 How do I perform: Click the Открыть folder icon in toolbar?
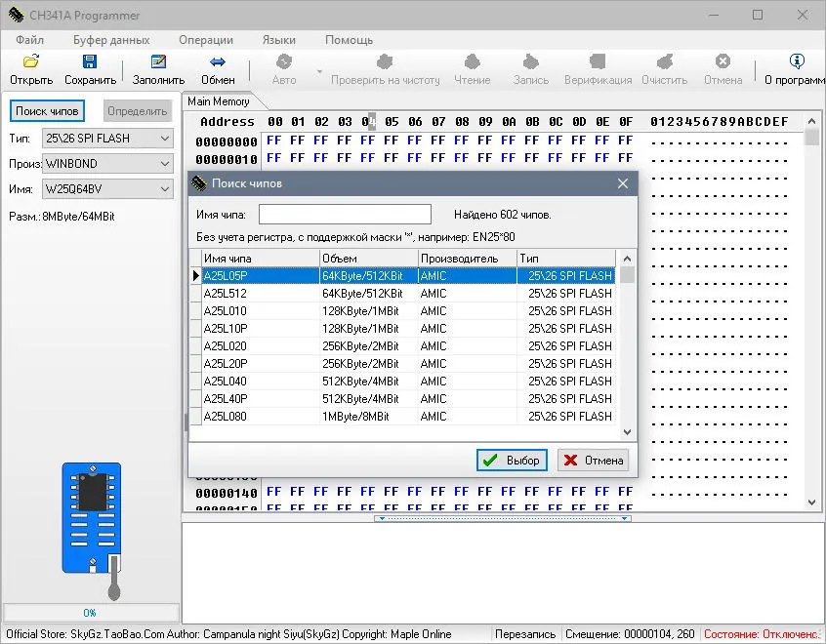point(31,61)
